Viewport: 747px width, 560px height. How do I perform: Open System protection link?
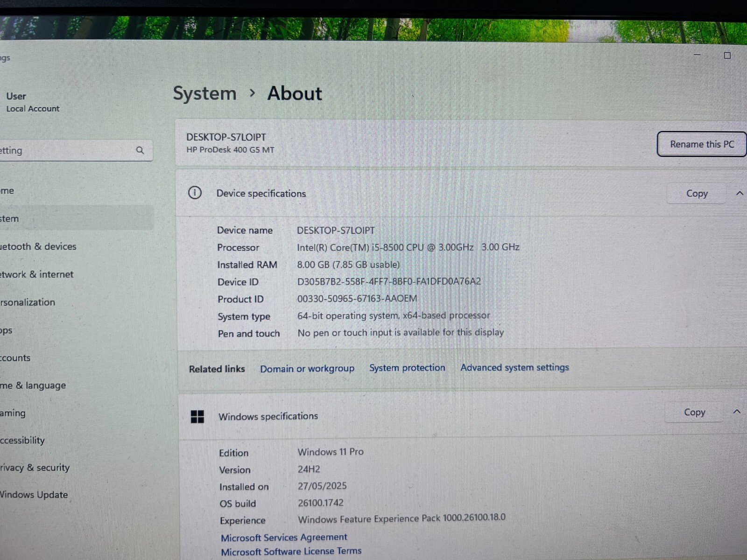click(407, 368)
